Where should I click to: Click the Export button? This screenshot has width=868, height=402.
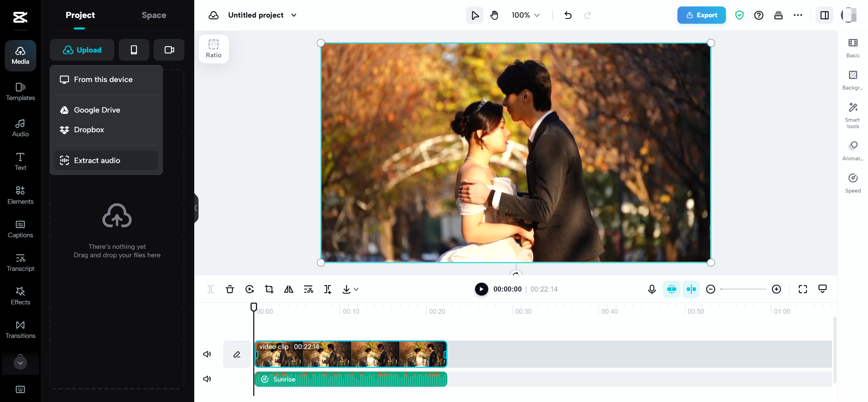pos(701,15)
